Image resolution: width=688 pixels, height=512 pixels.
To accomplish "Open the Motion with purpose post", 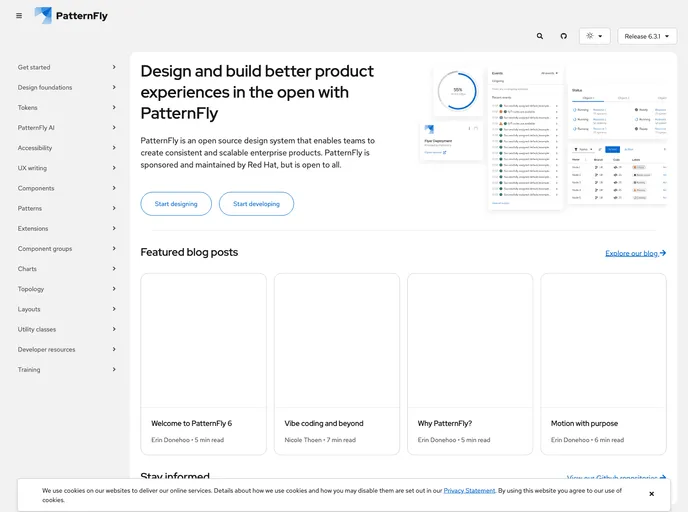I will (584, 423).
